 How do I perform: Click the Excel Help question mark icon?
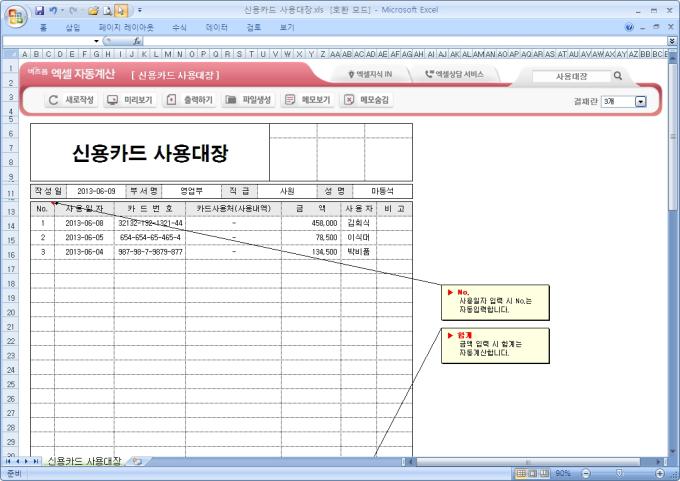click(629, 27)
